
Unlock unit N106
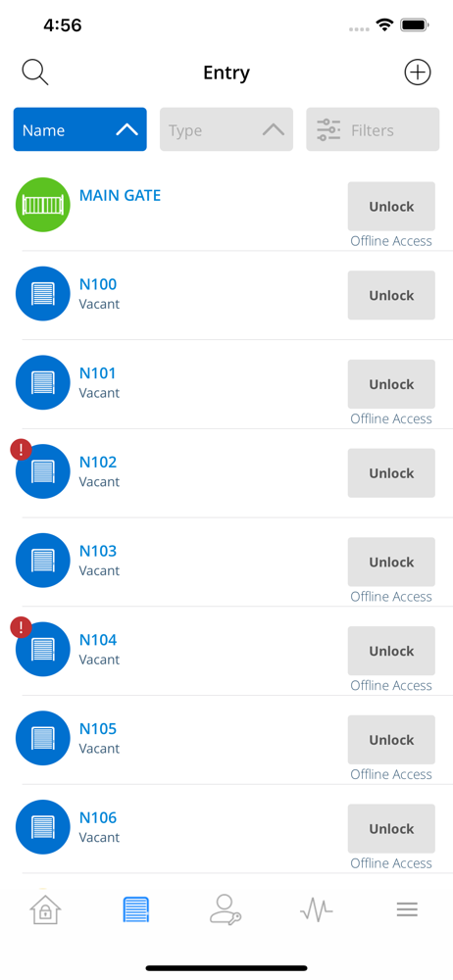click(391, 828)
